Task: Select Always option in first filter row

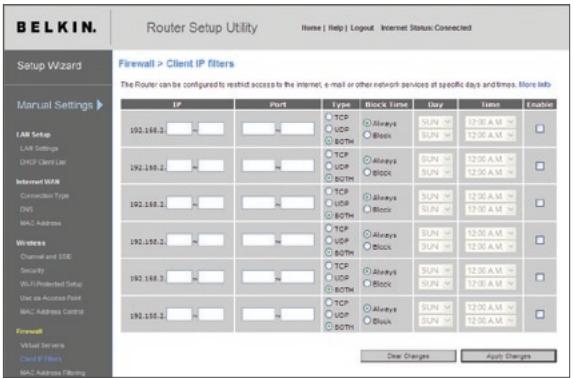Action: click(367, 123)
